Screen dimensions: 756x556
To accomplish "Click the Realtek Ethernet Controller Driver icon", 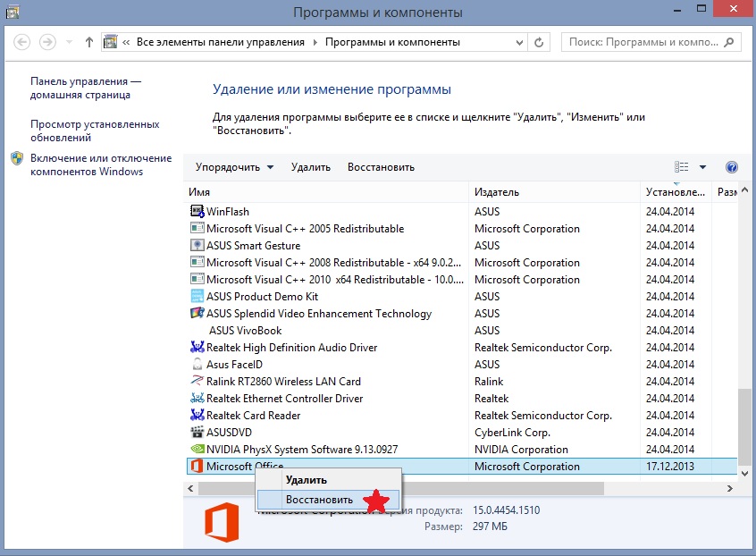I will (197, 398).
